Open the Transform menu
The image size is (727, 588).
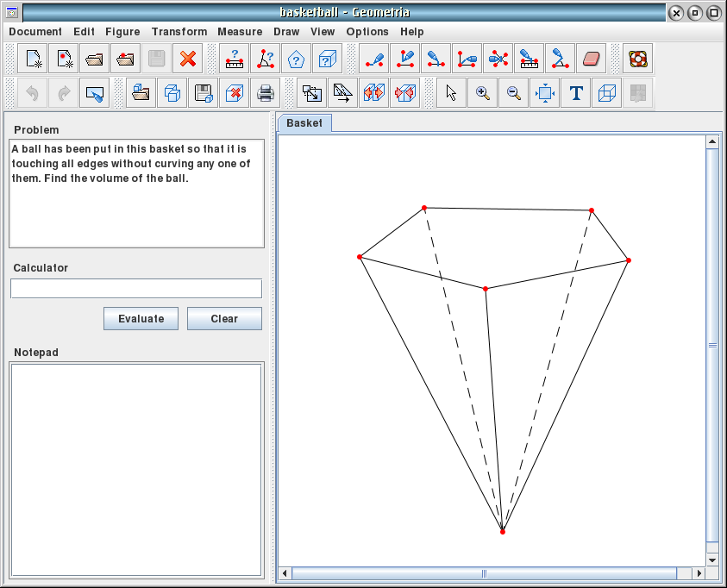coord(179,31)
